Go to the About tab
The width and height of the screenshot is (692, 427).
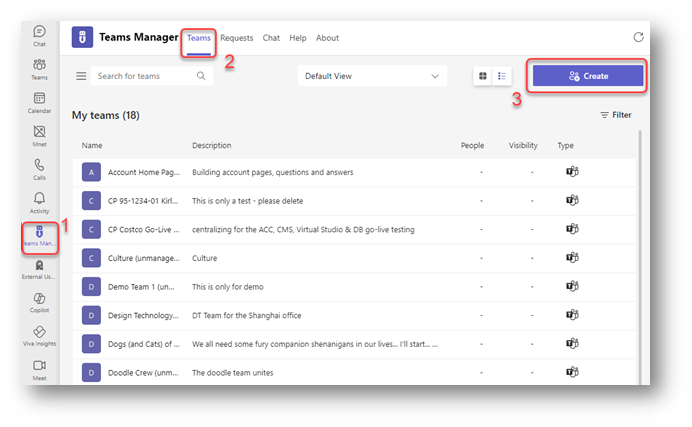point(327,38)
